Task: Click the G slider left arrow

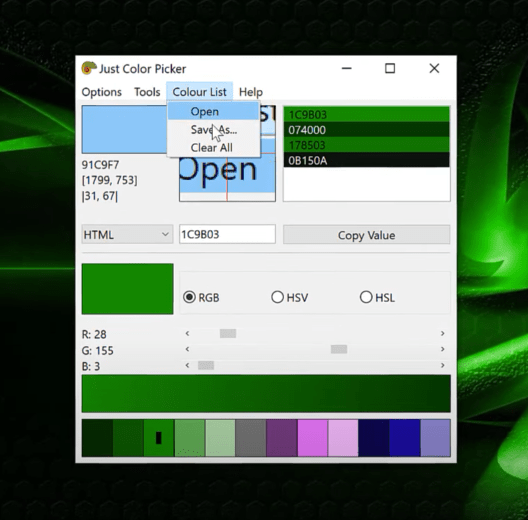Action: [x=187, y=349]
